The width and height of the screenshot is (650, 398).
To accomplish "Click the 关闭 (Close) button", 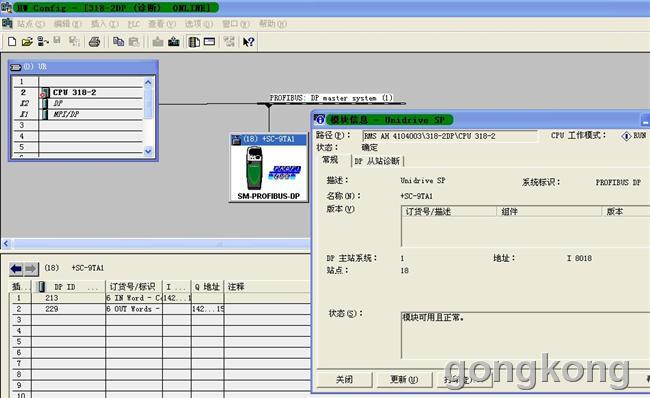I will tap(344, 379).
